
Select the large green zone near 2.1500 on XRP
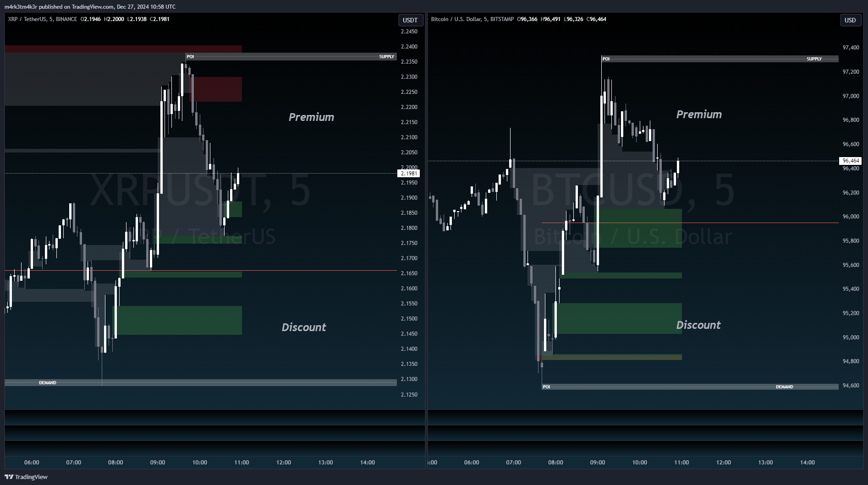(178, 320)
